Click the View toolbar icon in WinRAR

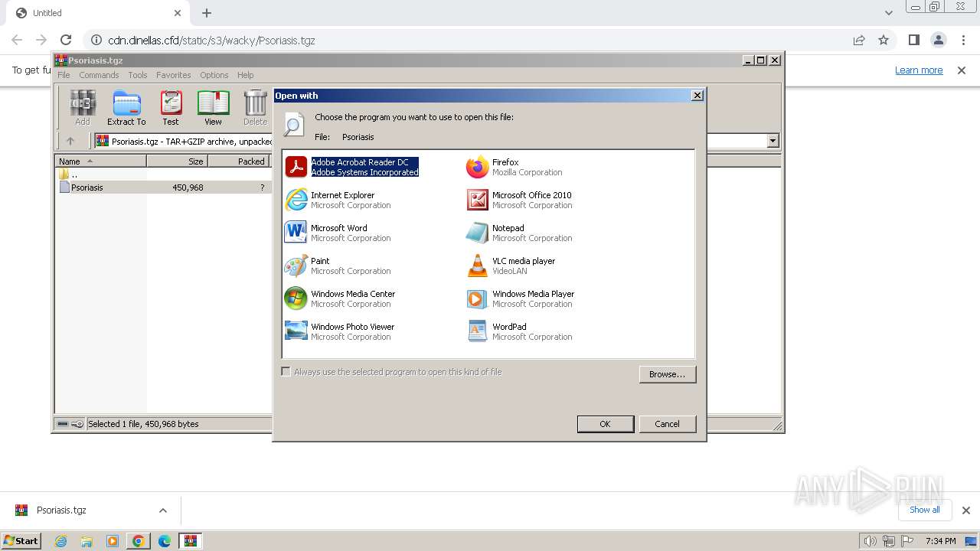(x=213, y=108)
